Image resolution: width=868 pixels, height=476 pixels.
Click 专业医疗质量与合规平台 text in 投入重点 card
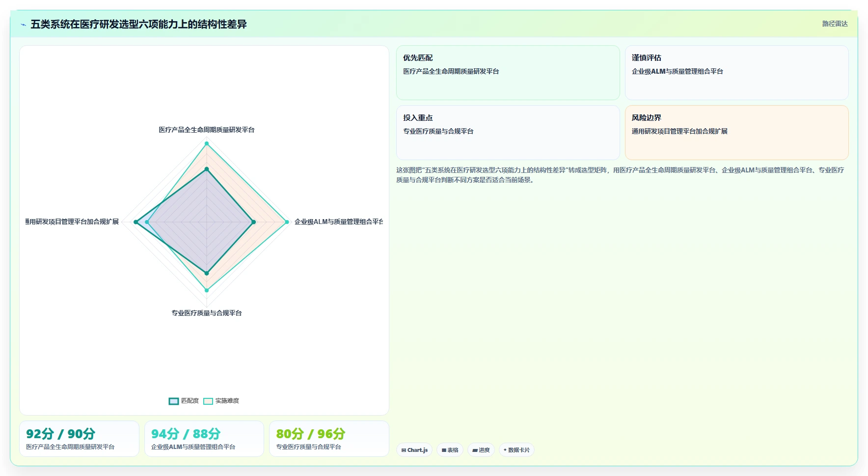coord(438,131)
